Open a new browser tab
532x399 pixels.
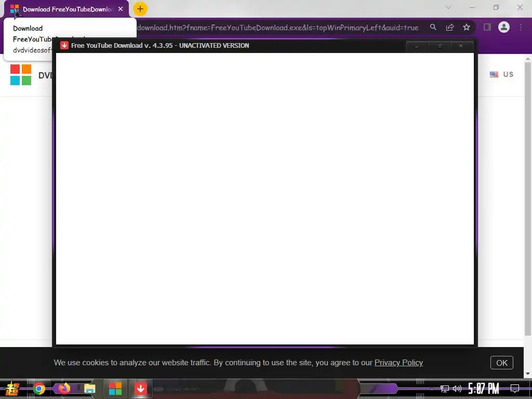[x=140, y=9]
